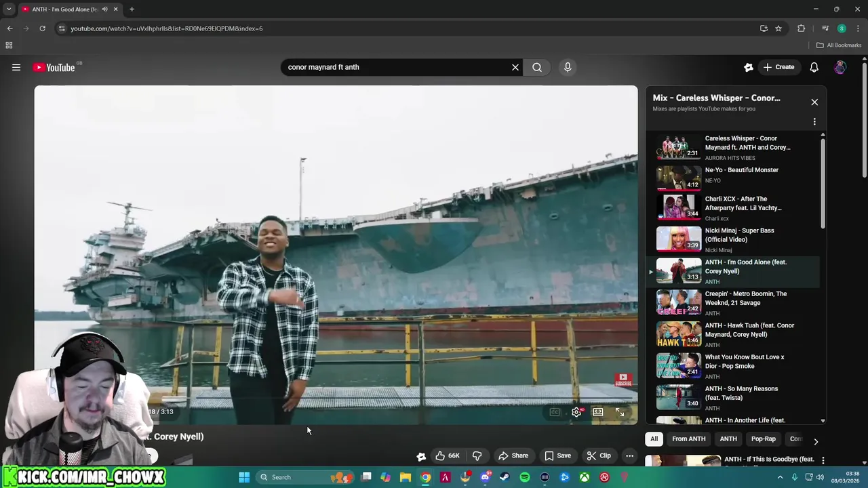The width and height of the screenshot is (868, 488).
Task: Open the sparkle icon beside Create
Action: [749, 67]
